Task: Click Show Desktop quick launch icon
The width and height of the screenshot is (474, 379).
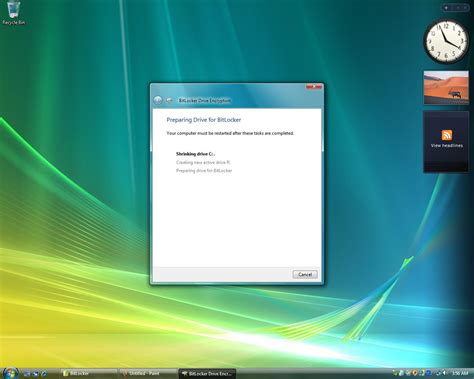Action: point(27,374)
